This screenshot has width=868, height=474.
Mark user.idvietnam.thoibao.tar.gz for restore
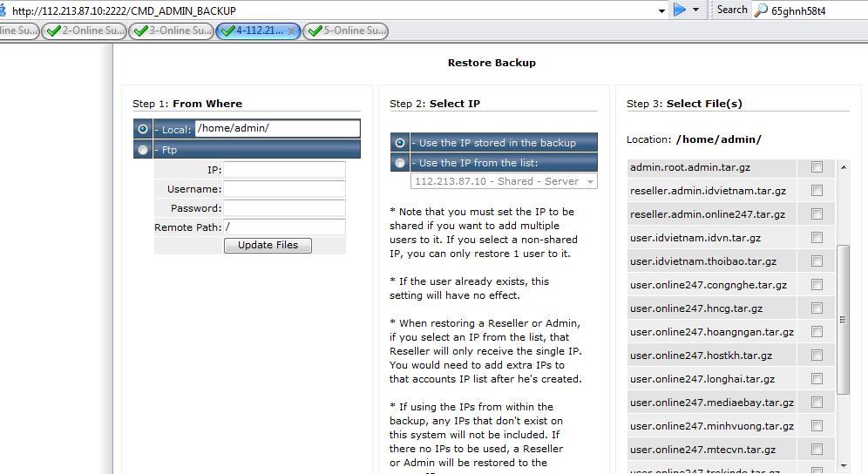[x=817, y=261]
